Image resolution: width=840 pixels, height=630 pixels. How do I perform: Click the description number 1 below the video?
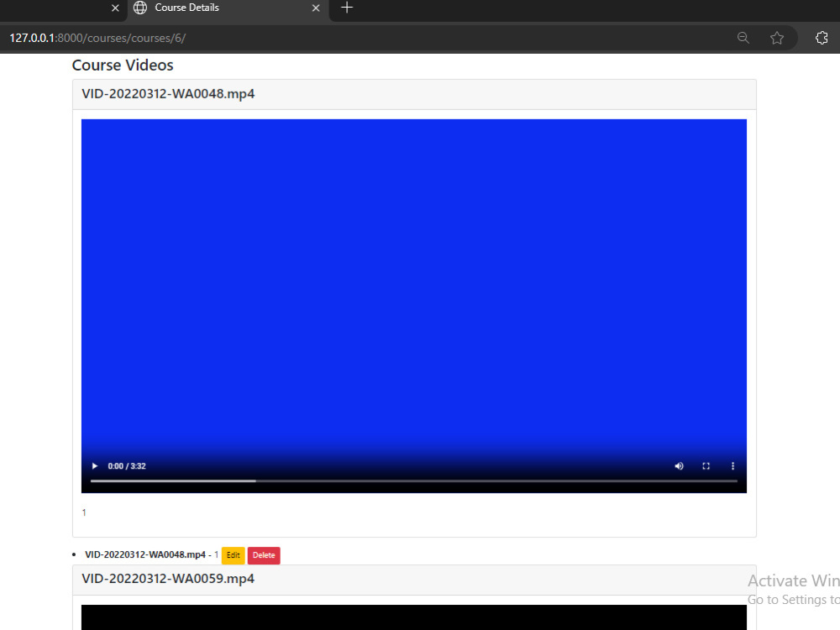(x=84, y=512)
